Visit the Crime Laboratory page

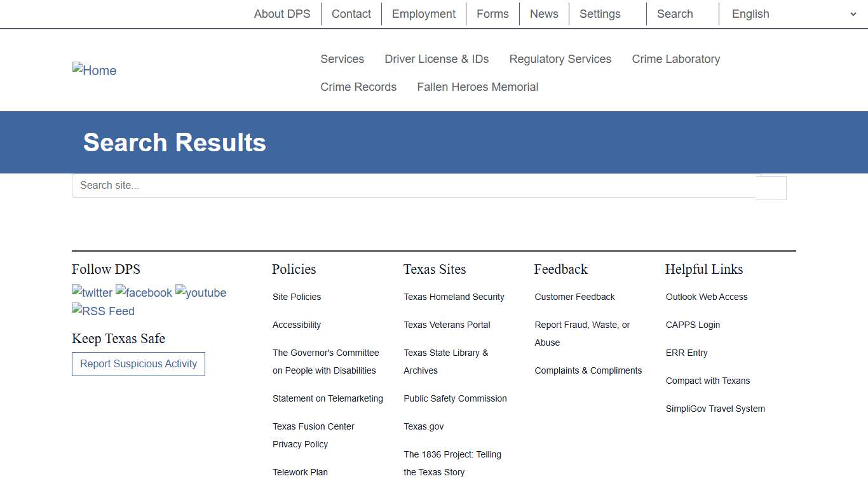coord(675,58)
